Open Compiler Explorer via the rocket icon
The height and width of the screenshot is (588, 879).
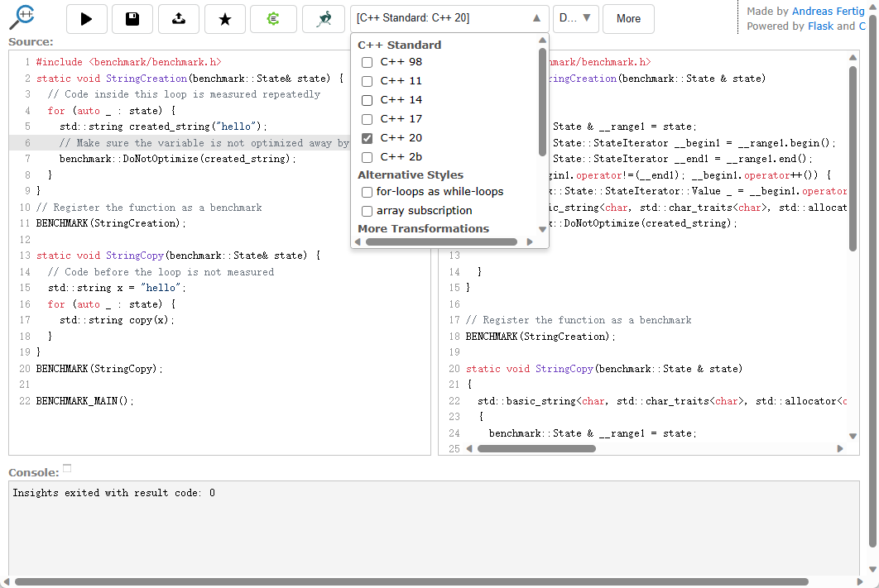pos(324,19)
